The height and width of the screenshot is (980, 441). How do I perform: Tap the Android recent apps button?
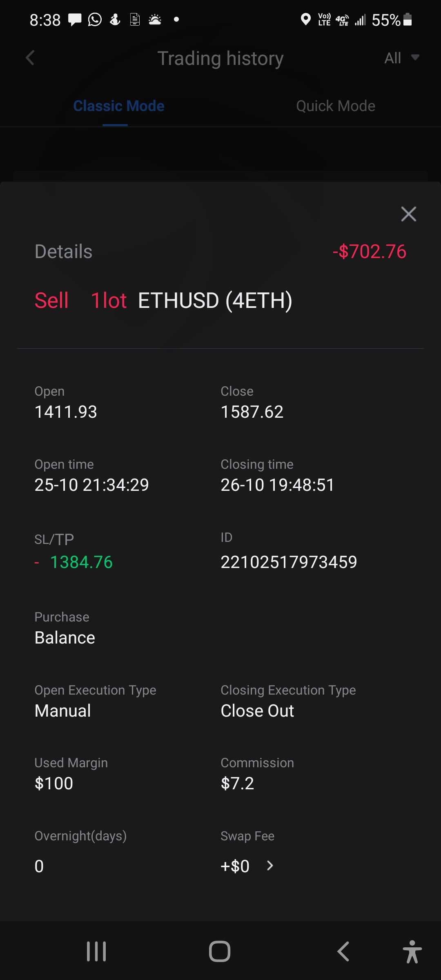pyautogui.click(x=96, y=951)
